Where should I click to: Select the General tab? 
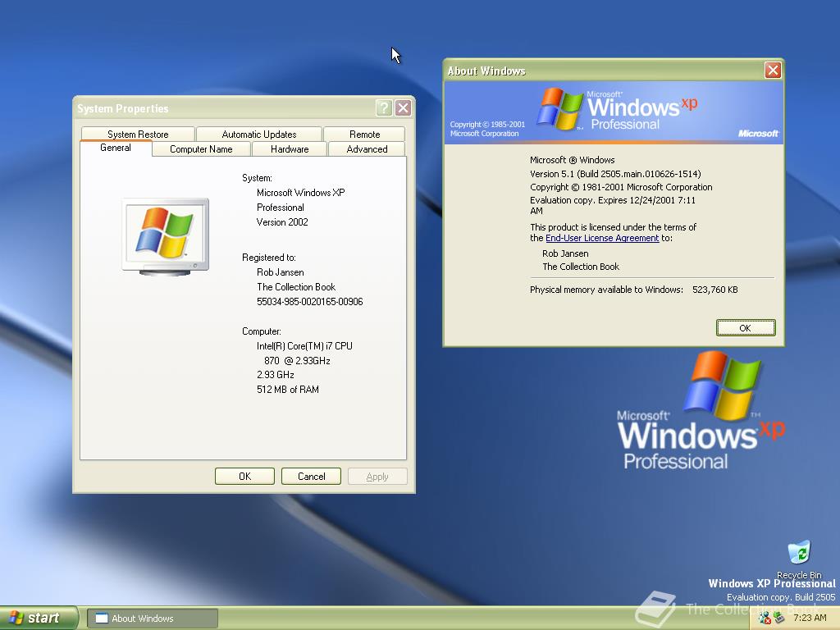(116, 148)
